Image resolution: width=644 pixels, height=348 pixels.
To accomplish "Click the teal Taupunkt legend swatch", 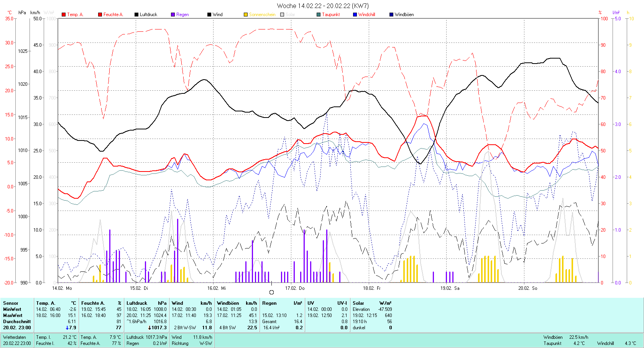I will click(x=319, y=15).
